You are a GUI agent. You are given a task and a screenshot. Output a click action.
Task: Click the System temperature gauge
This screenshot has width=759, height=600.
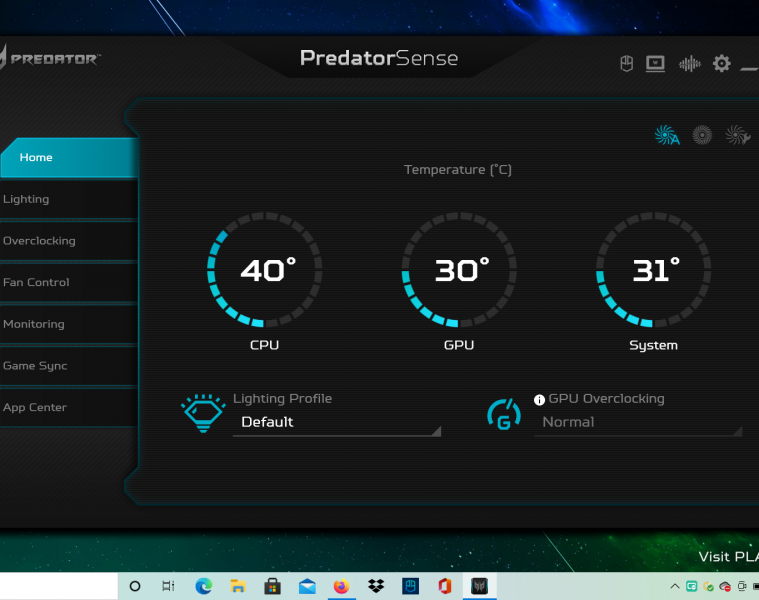click(653, 270)
